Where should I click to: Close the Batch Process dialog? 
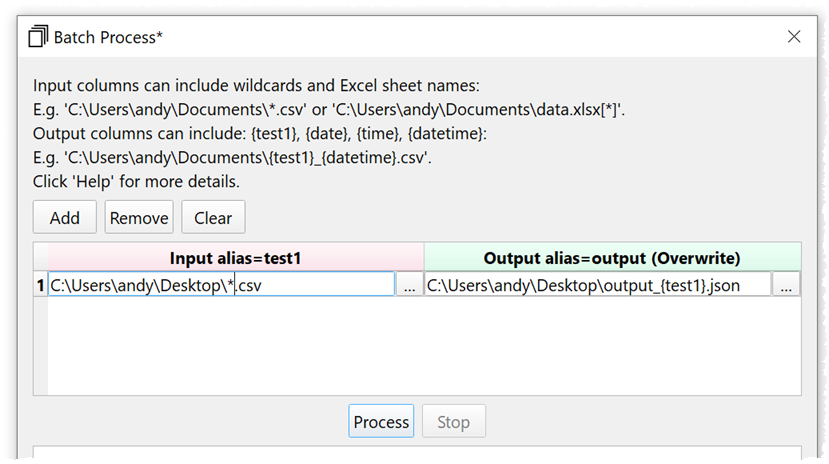(x=794, y=37)
